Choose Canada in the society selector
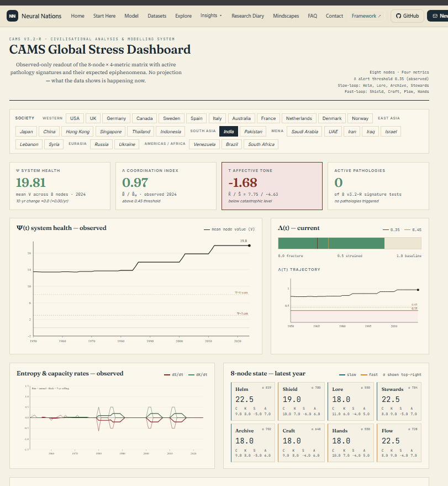 point(144,118)
